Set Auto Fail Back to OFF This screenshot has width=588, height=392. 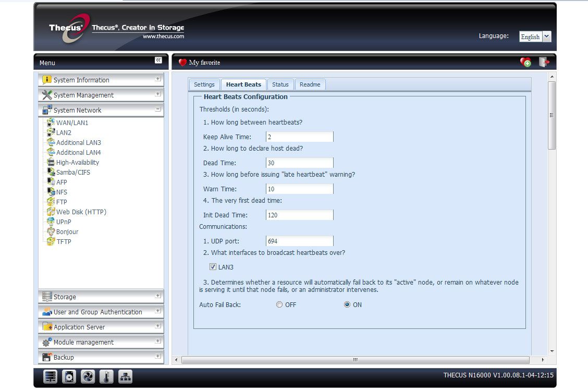[x=279, y=304]
